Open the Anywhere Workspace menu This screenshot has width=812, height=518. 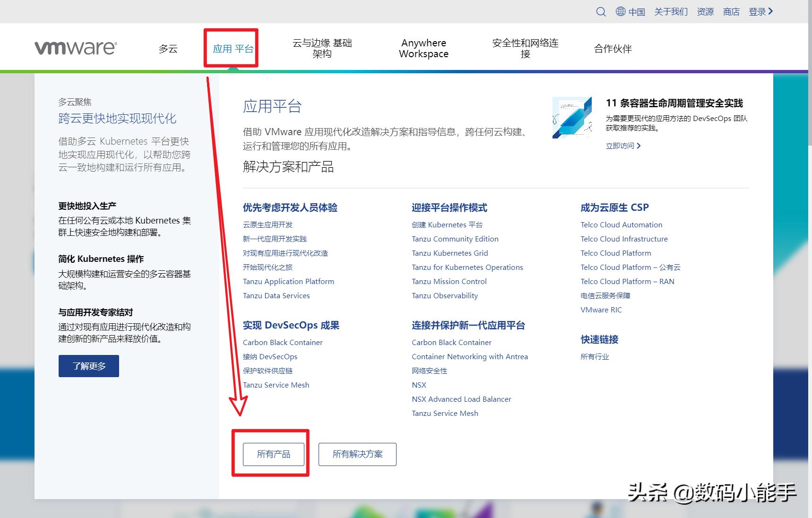click(423, 48)
